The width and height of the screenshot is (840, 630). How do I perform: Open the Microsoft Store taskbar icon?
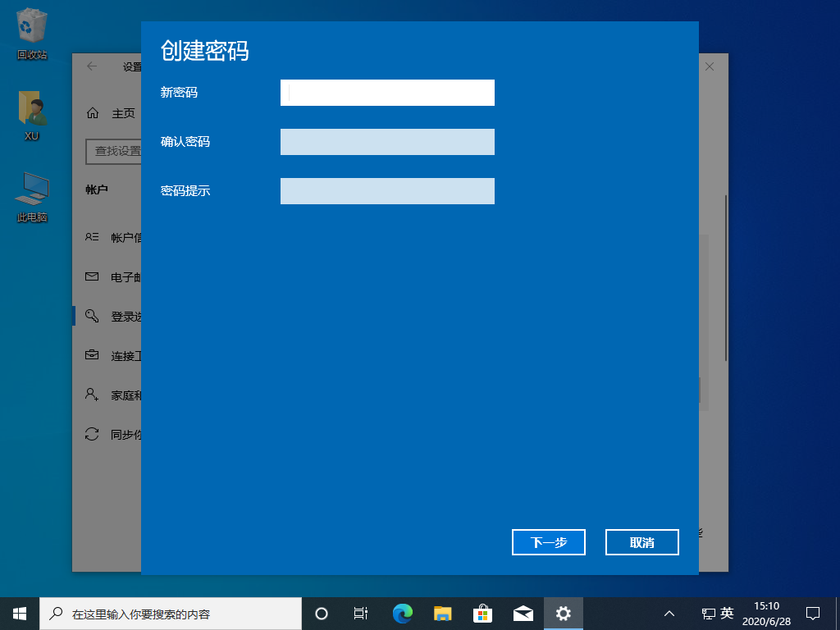pyautogui.click(x=483, y=613)
